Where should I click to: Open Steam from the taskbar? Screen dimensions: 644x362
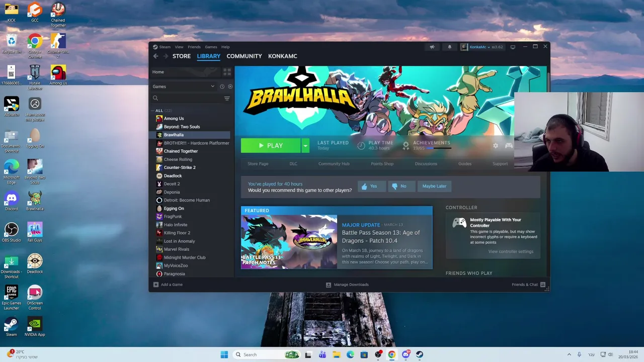[420, 354]
